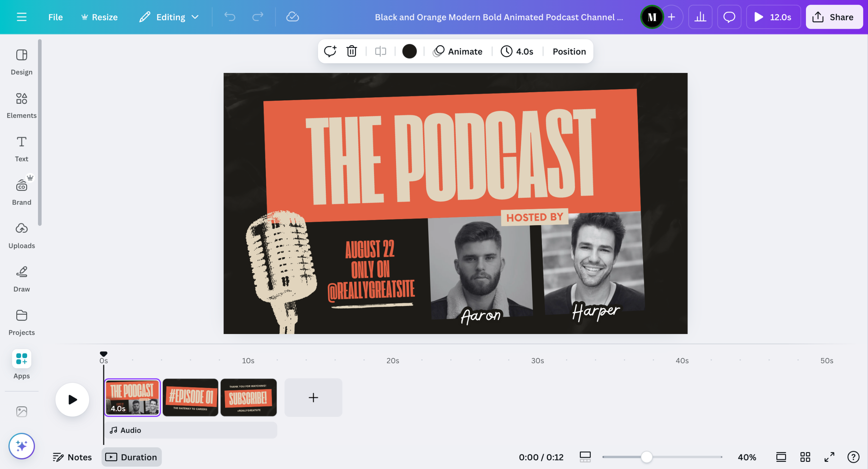Toggle the Duration timeline view
The width and height of the screenshot is (868, 469).
pos(131,457)
